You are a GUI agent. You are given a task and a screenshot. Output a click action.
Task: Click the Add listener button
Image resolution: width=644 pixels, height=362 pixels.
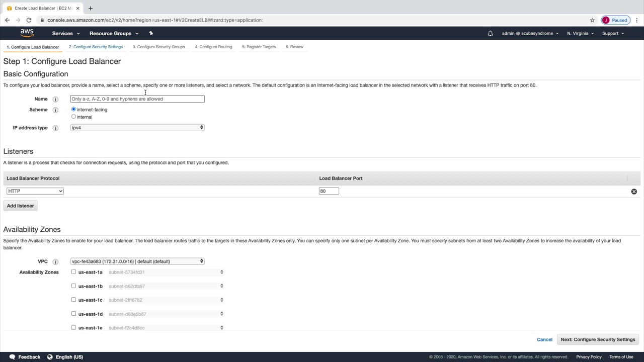pos(21,206)
